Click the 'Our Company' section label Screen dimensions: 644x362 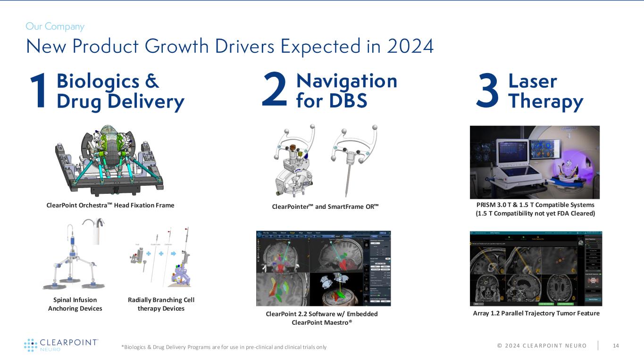tap(55, 26)
